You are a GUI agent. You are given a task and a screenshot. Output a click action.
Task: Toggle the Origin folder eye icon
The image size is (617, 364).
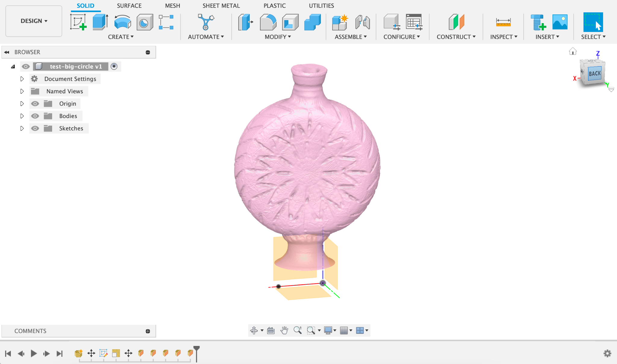35,104
